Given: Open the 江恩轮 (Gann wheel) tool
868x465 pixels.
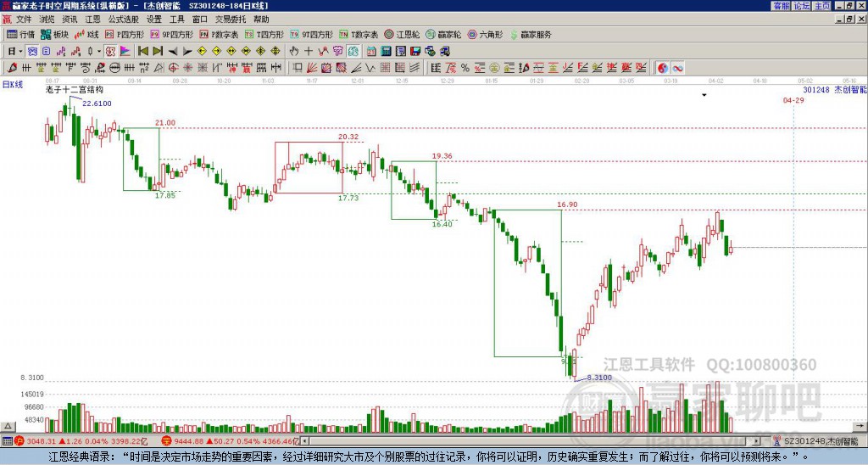Looking at the screenshot, I should [402, 34].
